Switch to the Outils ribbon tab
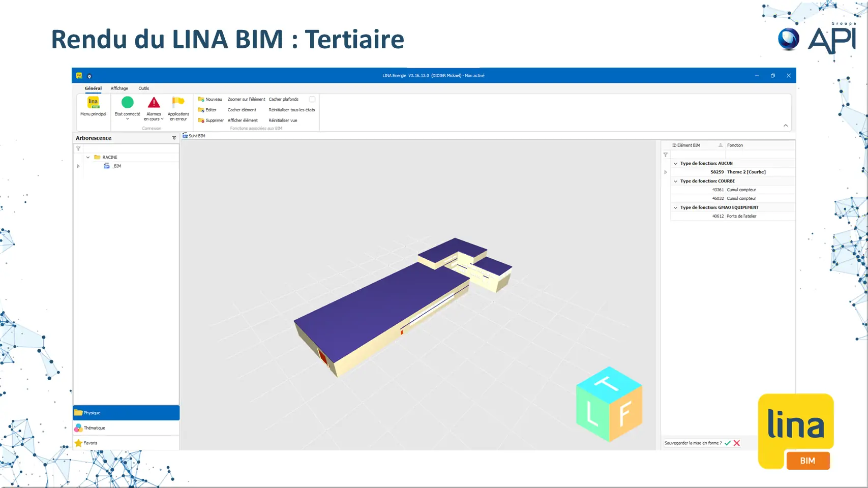868x488 pixels. [x=144, y=88]
